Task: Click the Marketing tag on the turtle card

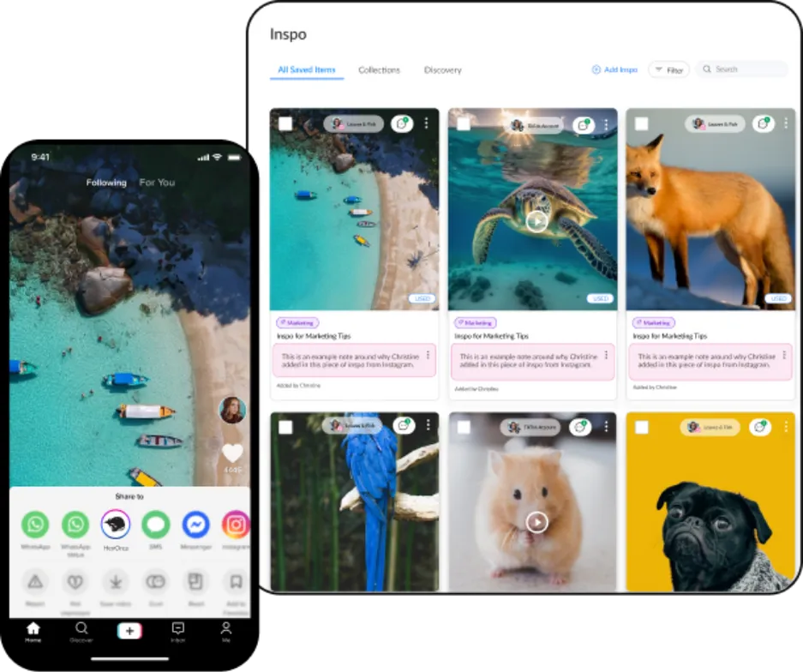Action: [x=474, y=322]
